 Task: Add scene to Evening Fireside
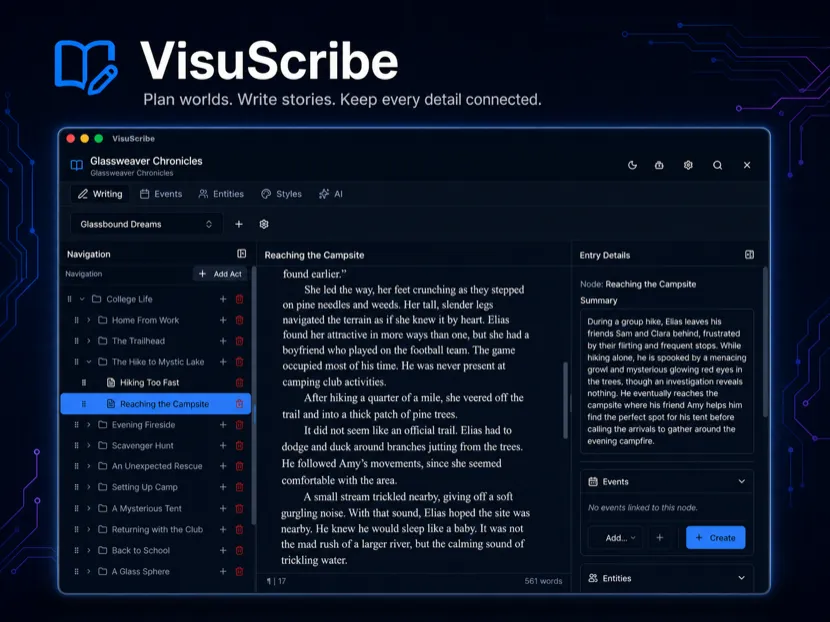pos(223,425)
